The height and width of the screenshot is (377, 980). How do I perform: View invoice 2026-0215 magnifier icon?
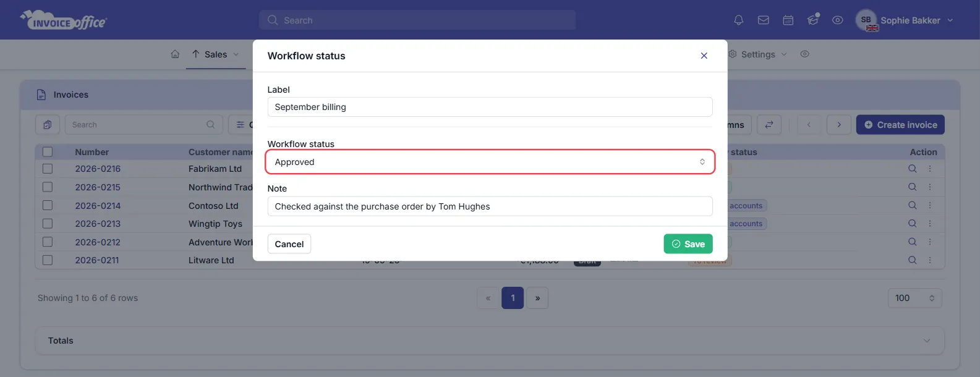tap(912, 187)
